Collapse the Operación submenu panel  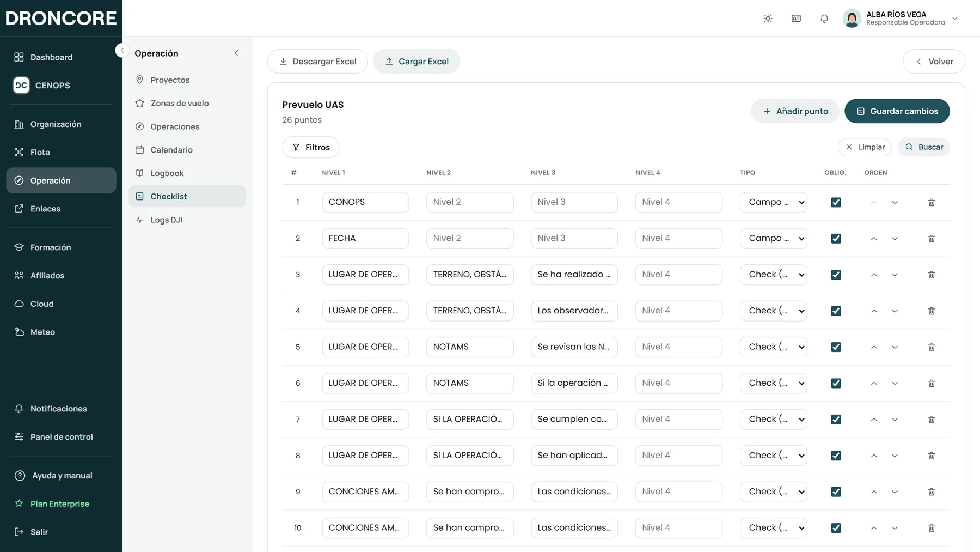(x=236, y=53)
